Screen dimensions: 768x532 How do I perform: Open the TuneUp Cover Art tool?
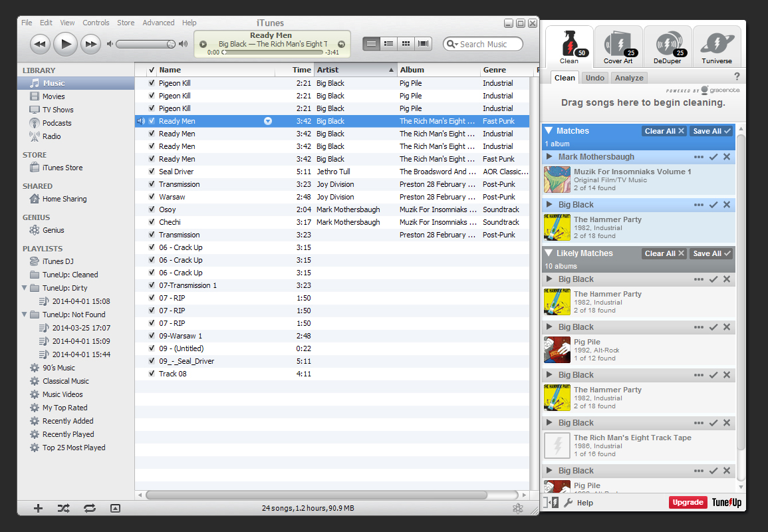point(618,47)
